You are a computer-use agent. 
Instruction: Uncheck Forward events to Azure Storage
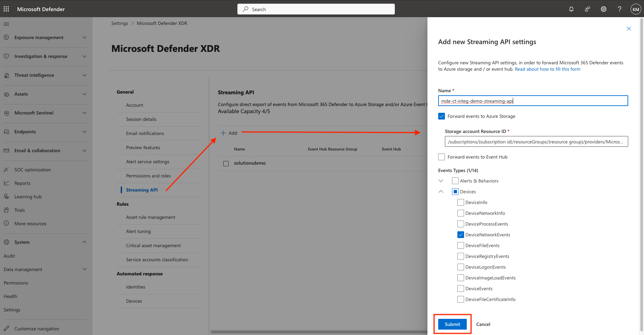coord(442,116)
